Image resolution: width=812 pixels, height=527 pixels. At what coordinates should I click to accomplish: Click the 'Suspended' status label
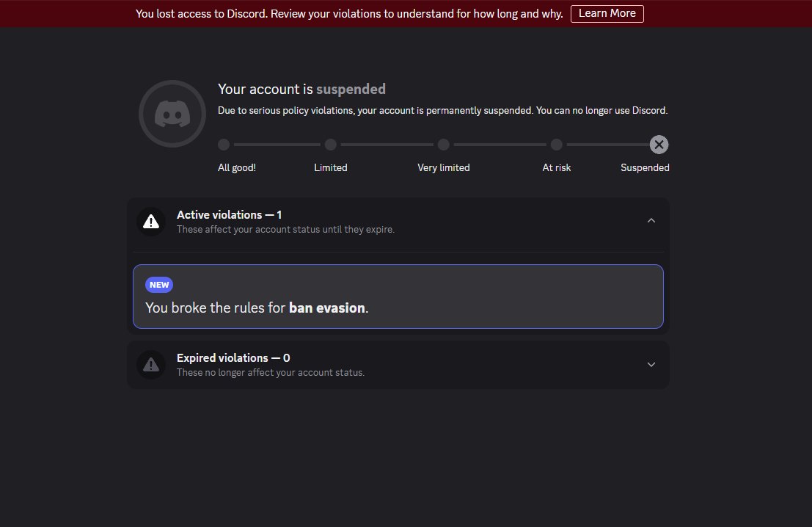pos(645,167)
